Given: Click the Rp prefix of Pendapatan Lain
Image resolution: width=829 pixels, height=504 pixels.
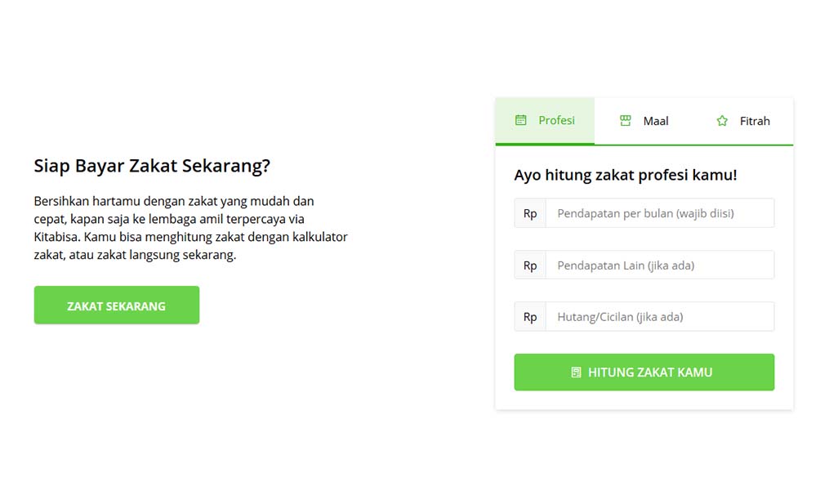Looking at the screenshot, I should (x=530, y=265).
